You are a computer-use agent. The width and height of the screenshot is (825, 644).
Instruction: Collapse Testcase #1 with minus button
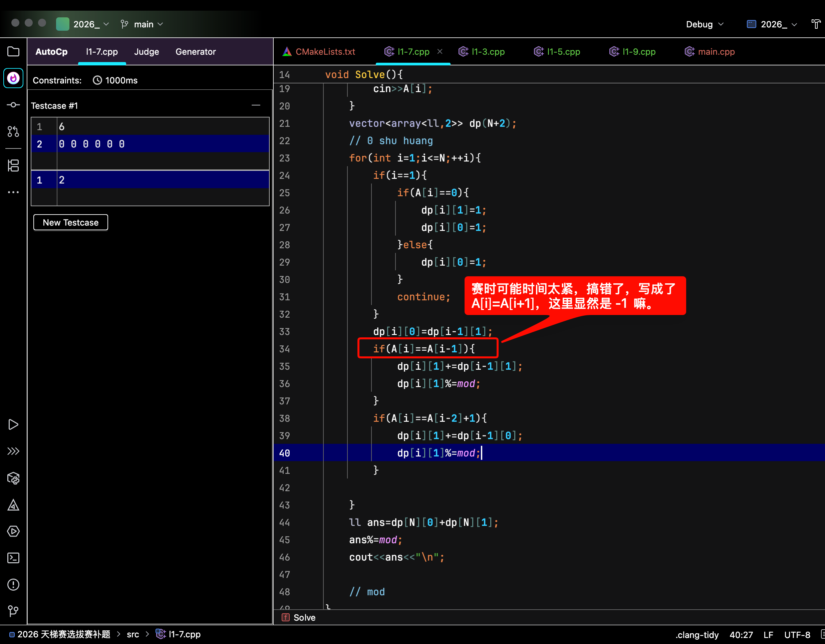pos(256,105)
